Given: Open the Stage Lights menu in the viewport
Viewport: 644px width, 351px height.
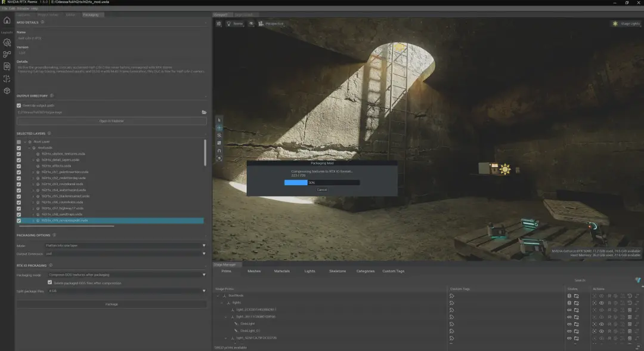Looking at the screenshot, I should (626, 24).
